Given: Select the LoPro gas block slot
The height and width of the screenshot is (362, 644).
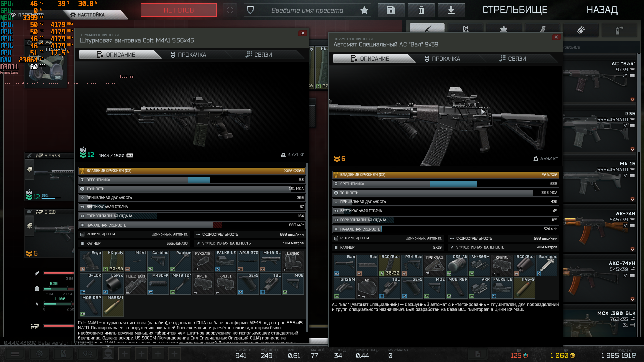Looking at the screenshot, I should click(x=113, y=284).
